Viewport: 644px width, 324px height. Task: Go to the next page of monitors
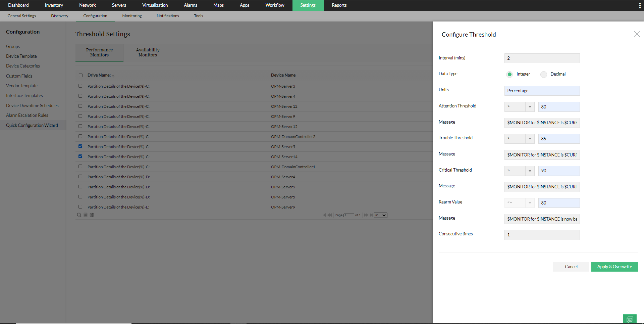click(366, 215)
